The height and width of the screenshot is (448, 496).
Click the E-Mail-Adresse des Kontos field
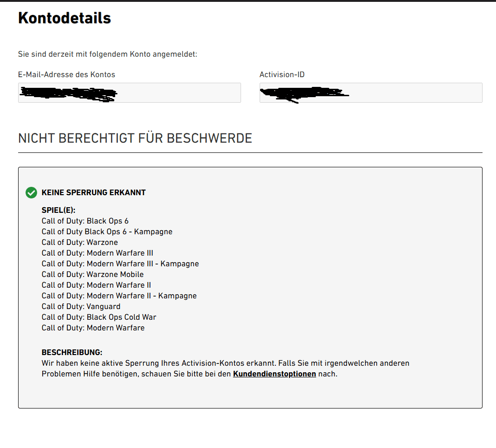[x=129, y=92]
